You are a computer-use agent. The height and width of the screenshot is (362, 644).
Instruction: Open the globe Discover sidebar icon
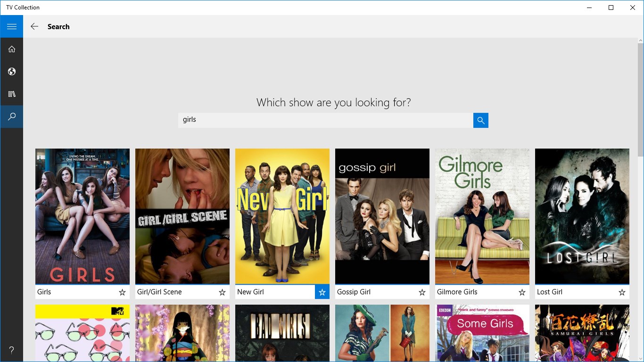tap(12, 72)
